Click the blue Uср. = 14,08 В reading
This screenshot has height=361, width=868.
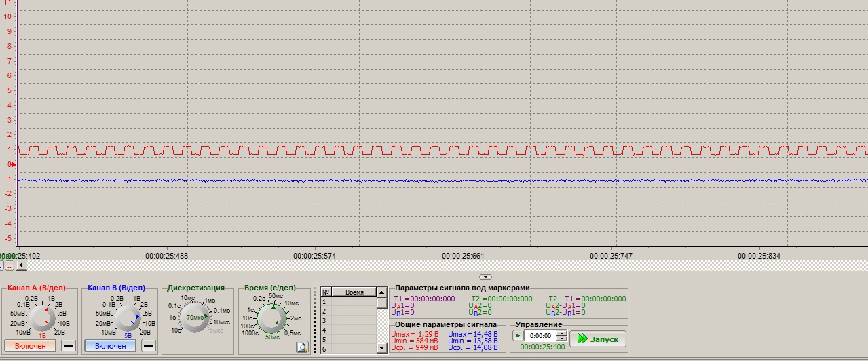(x=473, y=348)
